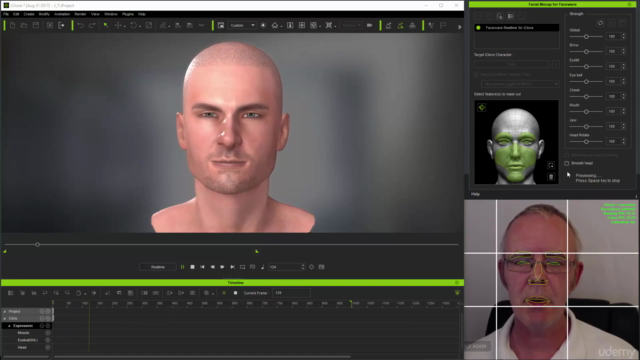Click the Timeline toolbar stop square button
The image size is (640, 360).
pyautogui.click(x=236, y=293)
